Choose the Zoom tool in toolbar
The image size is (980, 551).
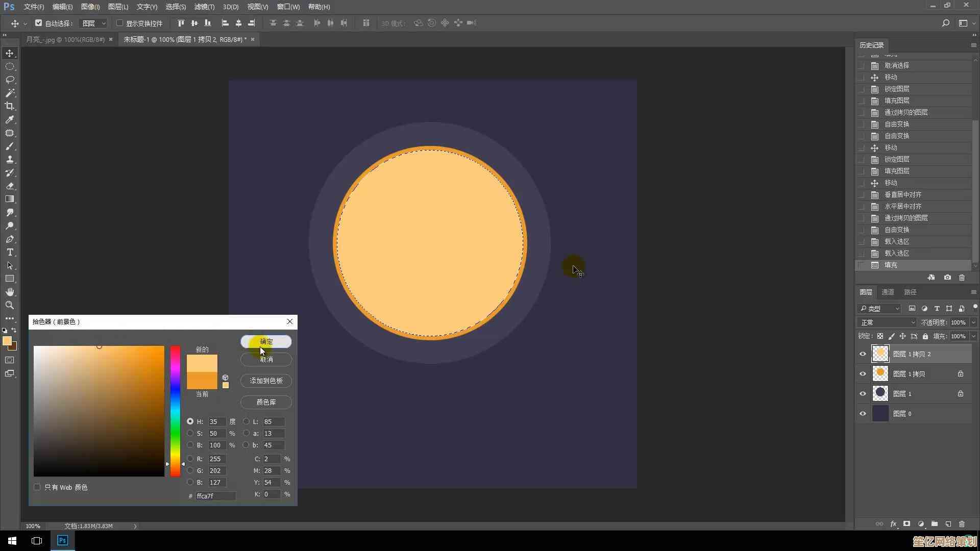(x=10, y=305)
